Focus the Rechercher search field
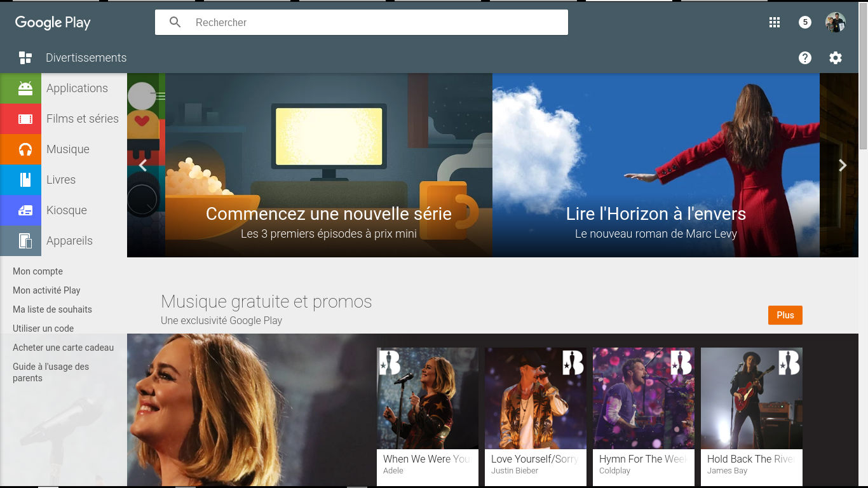868x488 pixels. (361, 22)
